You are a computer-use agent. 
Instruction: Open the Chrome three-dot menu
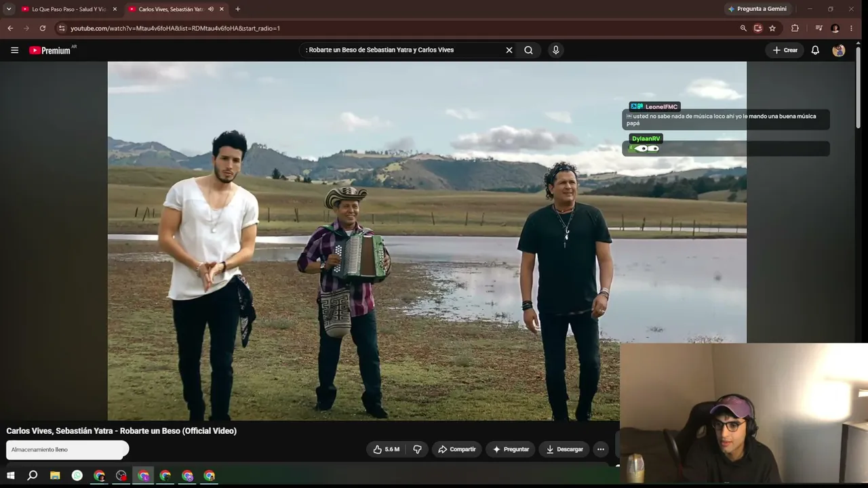pyautogui.click(x=851, y=28)
